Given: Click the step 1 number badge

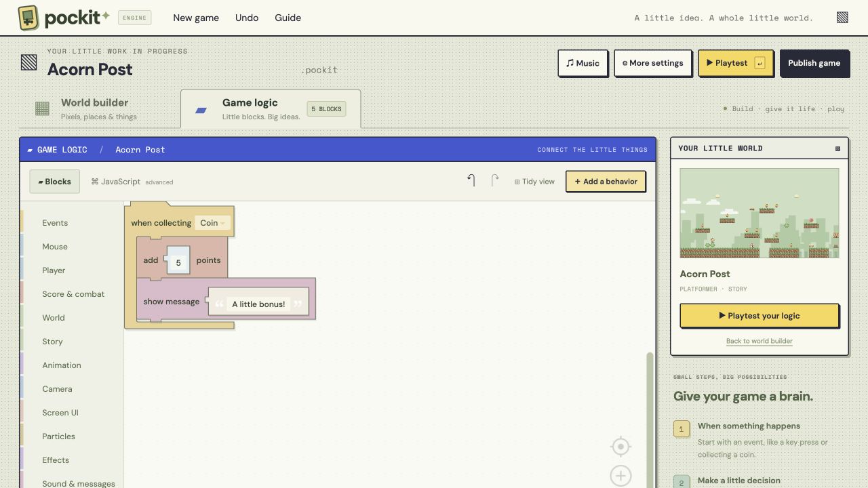Looking at the screenshot, I should click(x=682, y=429).
